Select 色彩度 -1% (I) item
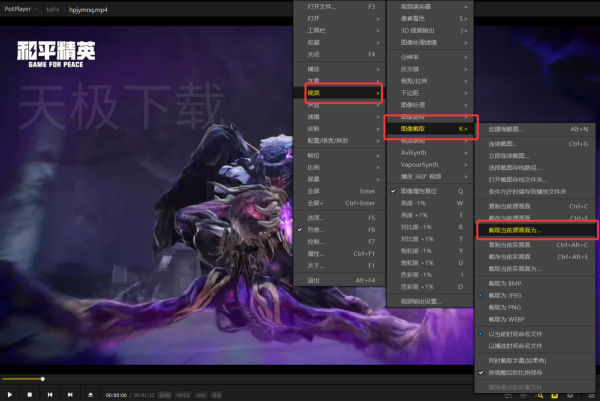600x401 pixels. 430,274
